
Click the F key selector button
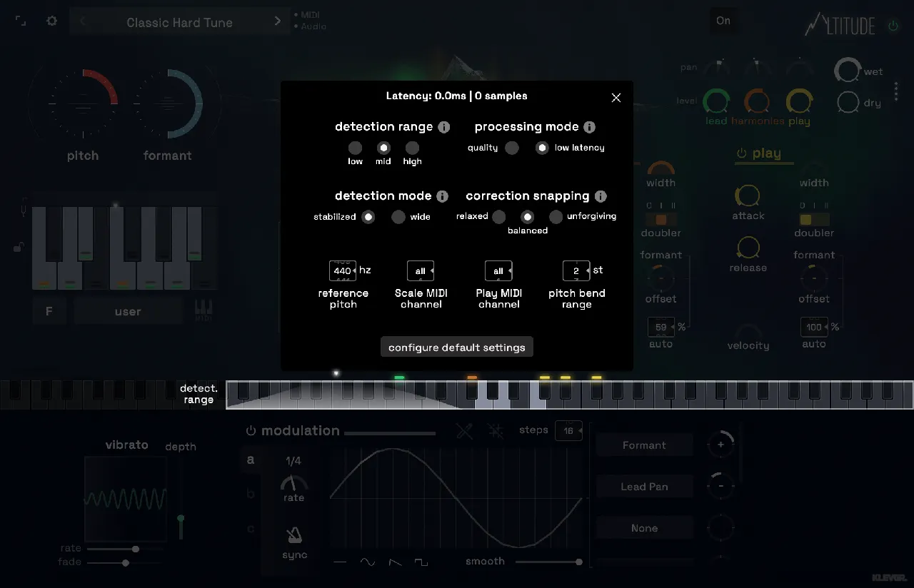(49, 312)
